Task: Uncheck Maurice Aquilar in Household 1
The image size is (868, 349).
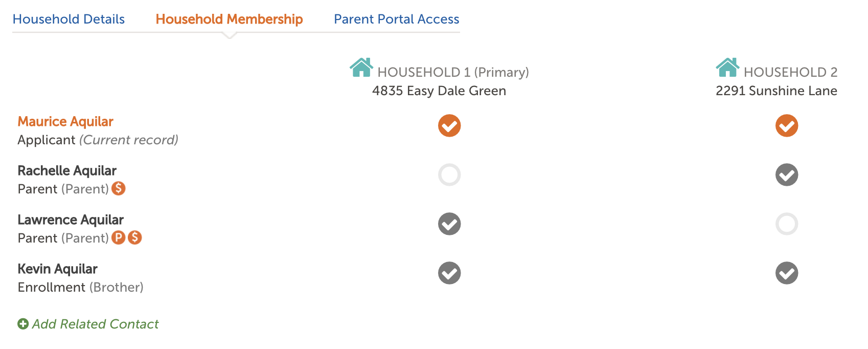Action: [449, 126]
